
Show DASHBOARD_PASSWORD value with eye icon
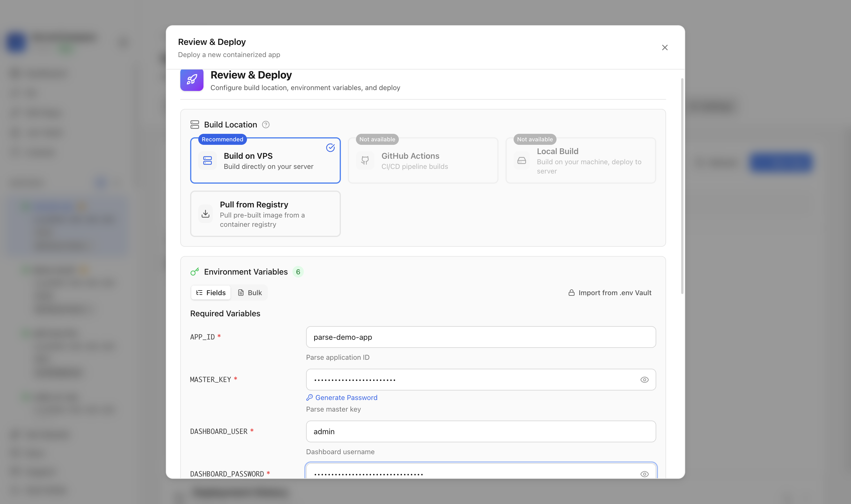pos(644,474)
